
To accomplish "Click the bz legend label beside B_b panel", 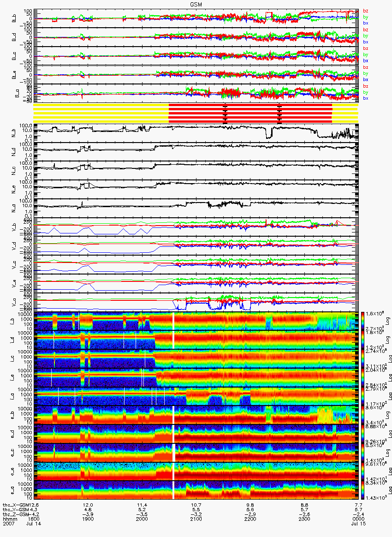I will 365,11.
